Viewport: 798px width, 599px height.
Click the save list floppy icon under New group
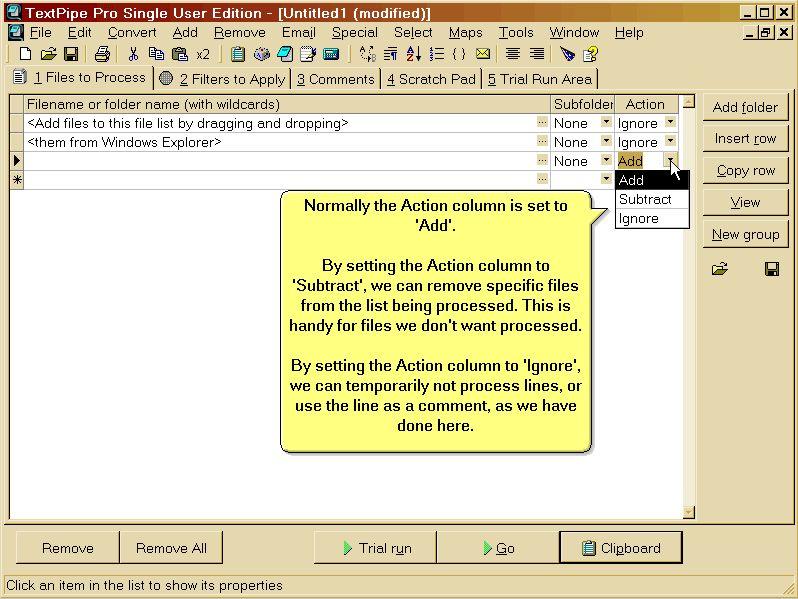(x=772, y=269)
